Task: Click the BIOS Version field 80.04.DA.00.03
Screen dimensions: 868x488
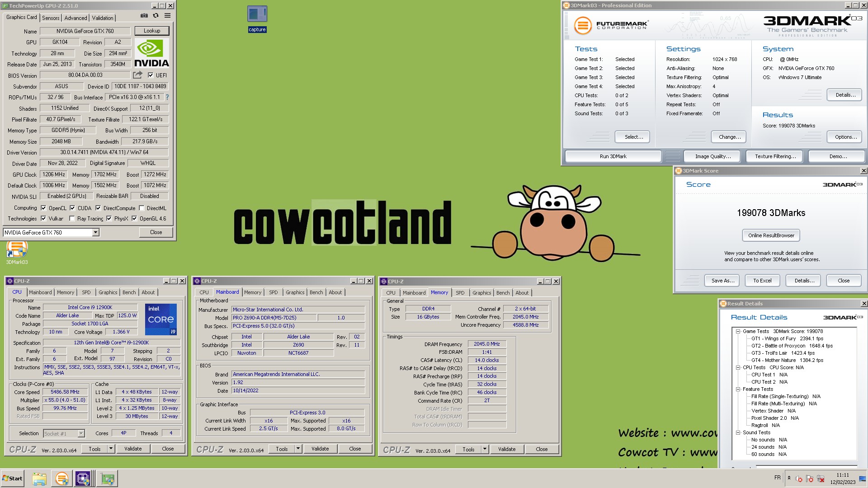Action: tap(85, 75)
